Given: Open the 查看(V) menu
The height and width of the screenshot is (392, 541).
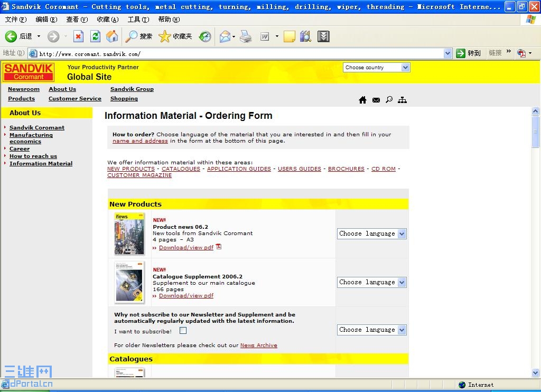Looking at the screenshot, I should click(x=77, y=20).
